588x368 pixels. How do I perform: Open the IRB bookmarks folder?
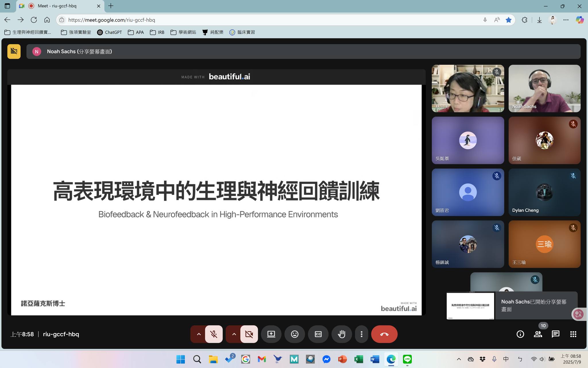(157, 32)
